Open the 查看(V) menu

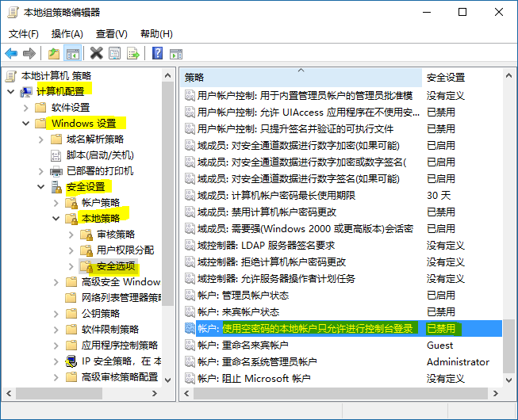111,33
